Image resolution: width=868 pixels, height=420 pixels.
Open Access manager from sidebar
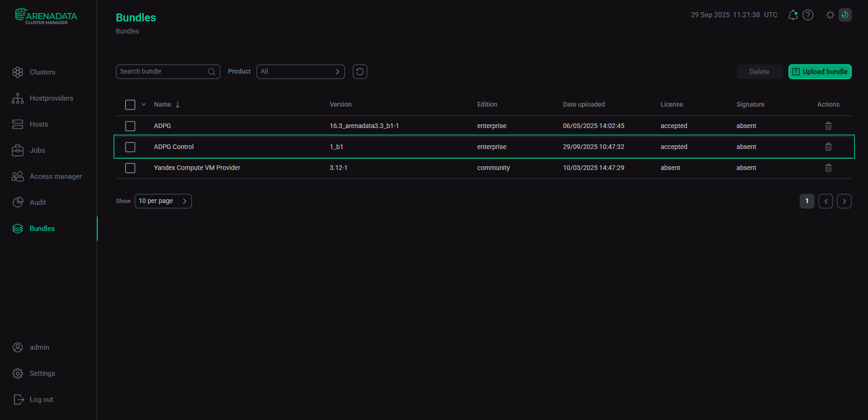tap(55, 176)
